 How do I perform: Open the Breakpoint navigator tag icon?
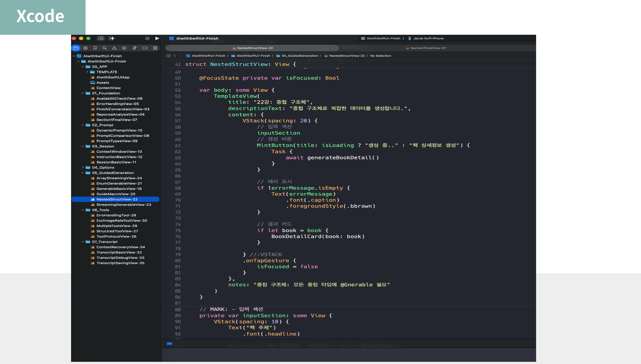pos(145,48)
